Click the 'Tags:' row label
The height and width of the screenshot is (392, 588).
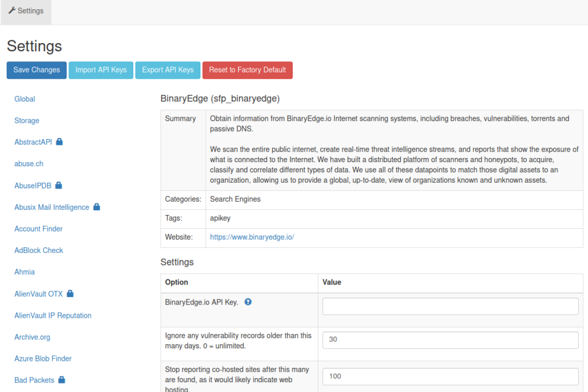point(173,218)
